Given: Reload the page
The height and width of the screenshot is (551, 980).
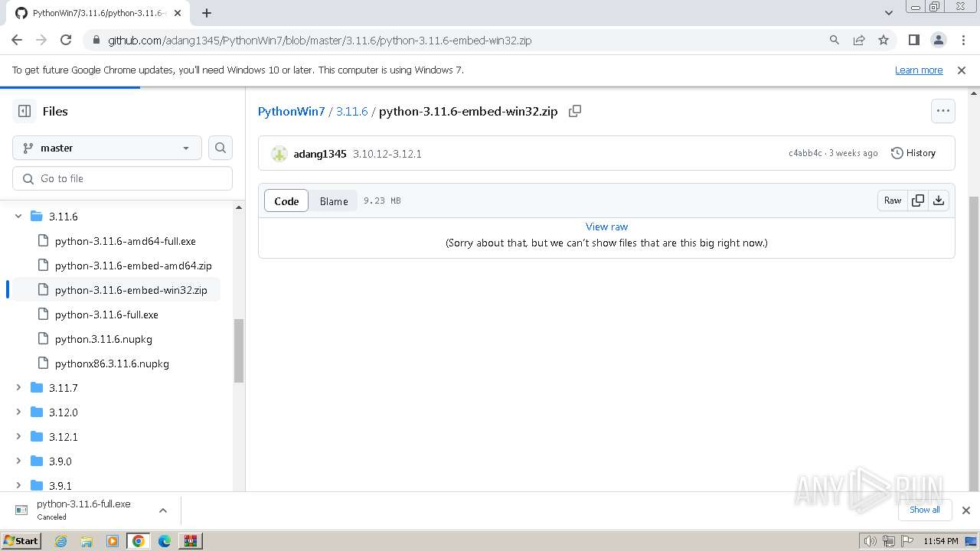Looking at the screenshot, I should [x=66, y=40].
